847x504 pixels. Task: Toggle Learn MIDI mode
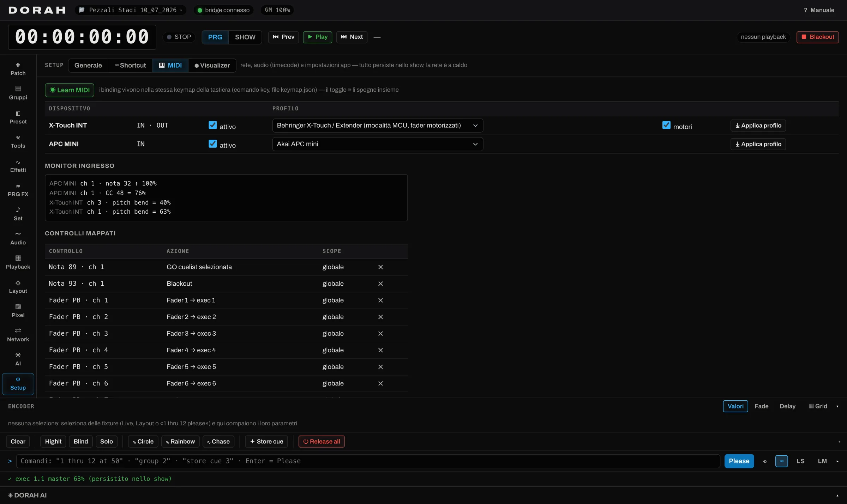[70, 90]
